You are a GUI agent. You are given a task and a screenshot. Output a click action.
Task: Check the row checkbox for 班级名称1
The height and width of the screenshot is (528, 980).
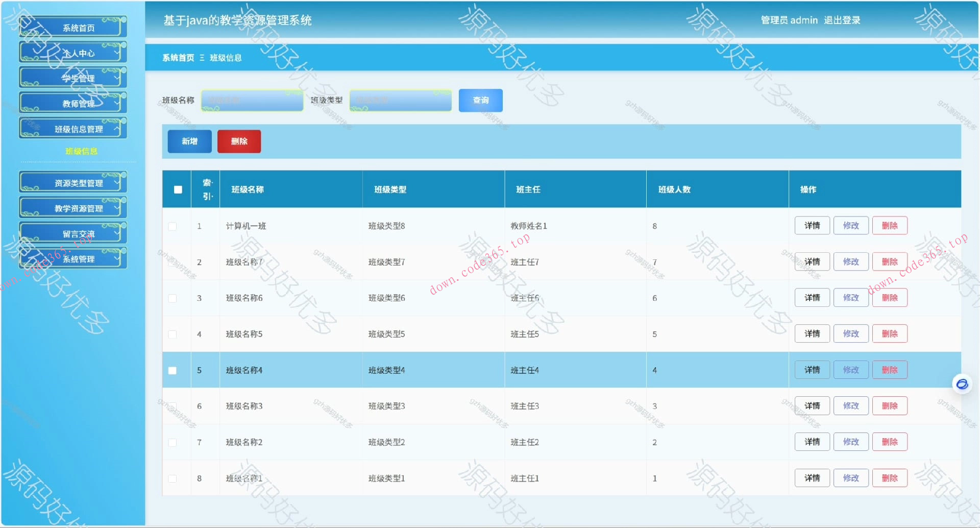(173, 478)
